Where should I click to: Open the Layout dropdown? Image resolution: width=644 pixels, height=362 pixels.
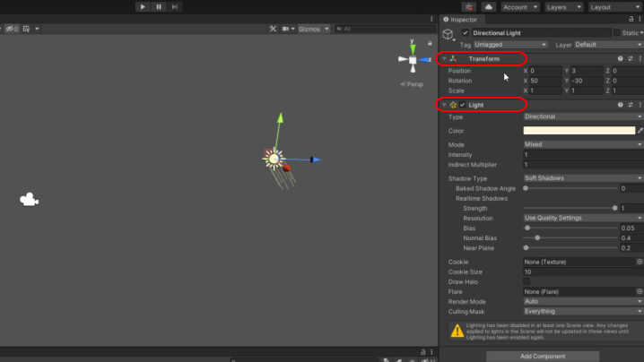pos(614,7)
